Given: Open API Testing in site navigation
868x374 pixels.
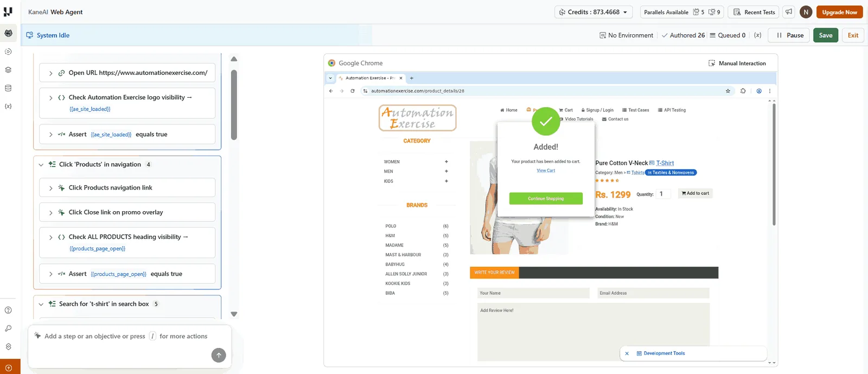Looking at the screenshot, I should (672, 110).
